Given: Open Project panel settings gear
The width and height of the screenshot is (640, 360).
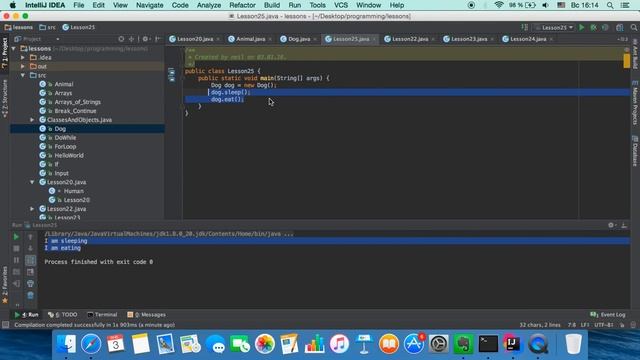Looking at the screenshot, I should [145, 39].
